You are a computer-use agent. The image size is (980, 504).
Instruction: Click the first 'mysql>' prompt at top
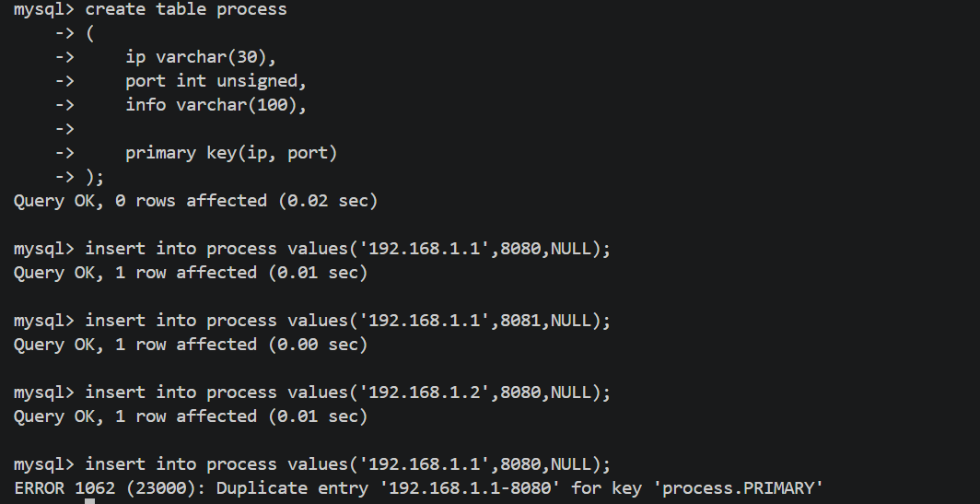[44, 9]
